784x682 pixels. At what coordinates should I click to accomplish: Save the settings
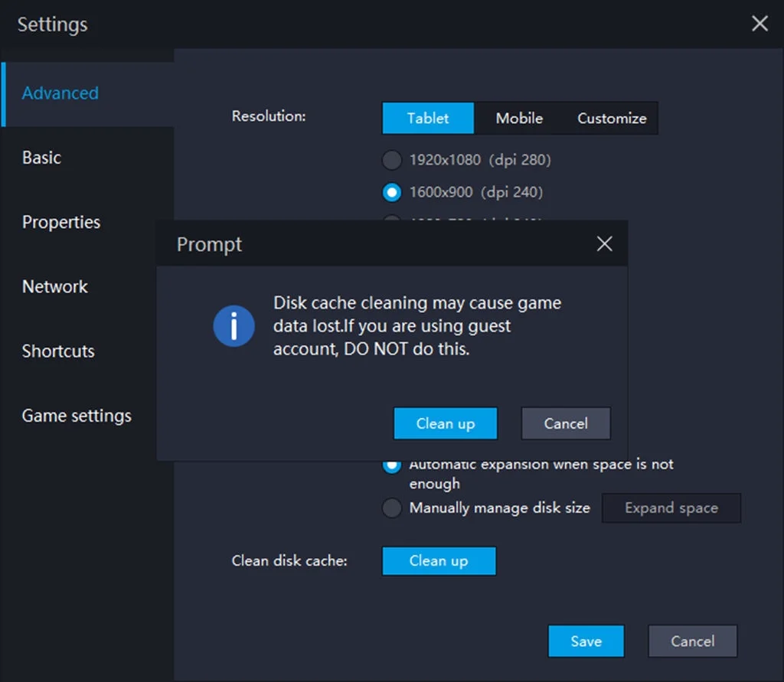586,641
